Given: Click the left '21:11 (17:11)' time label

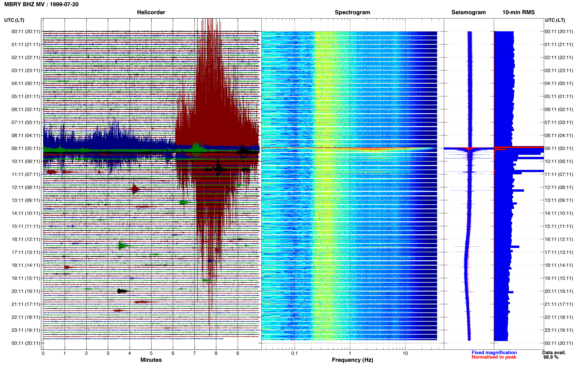Looking at the screenshot, I should point(26,304).
